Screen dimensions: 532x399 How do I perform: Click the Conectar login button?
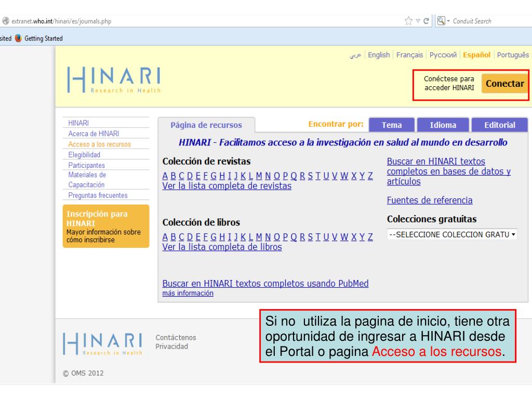pyautogui.click(x=504, y=84)
